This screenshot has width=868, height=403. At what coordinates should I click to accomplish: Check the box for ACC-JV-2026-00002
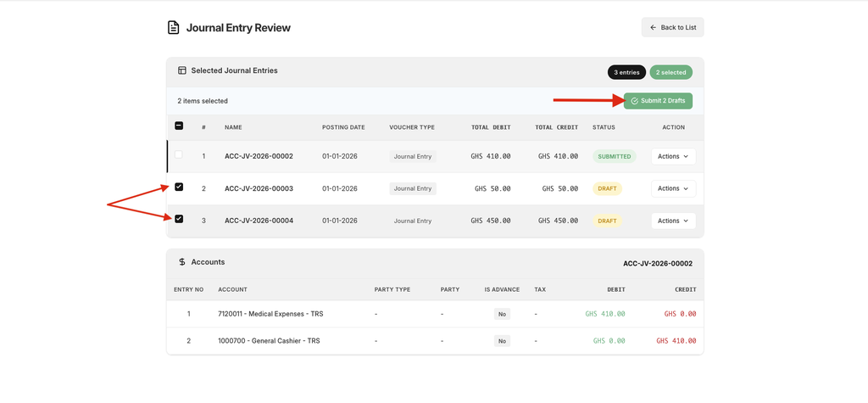(179, 155)
